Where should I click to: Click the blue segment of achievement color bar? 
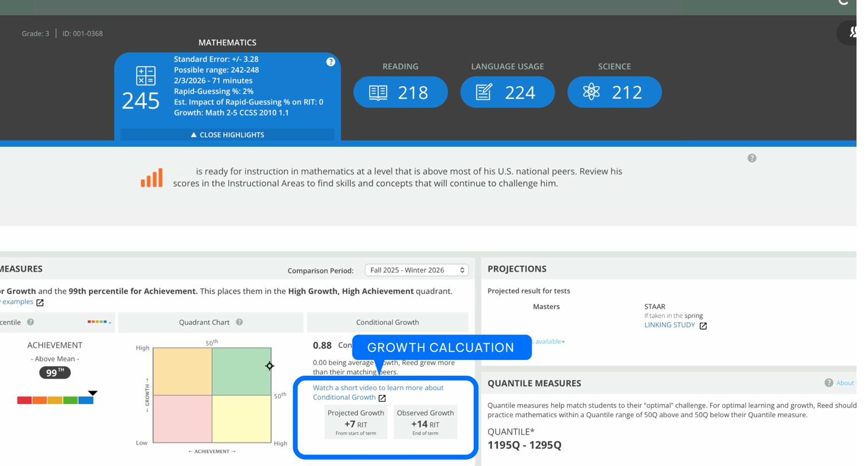pos(86,401)
